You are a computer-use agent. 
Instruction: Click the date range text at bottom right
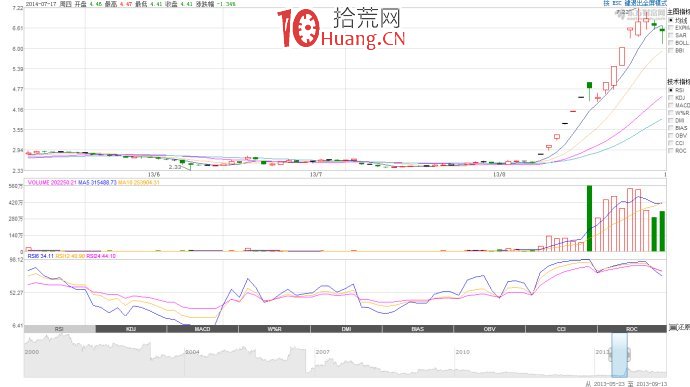pos(626,384)
